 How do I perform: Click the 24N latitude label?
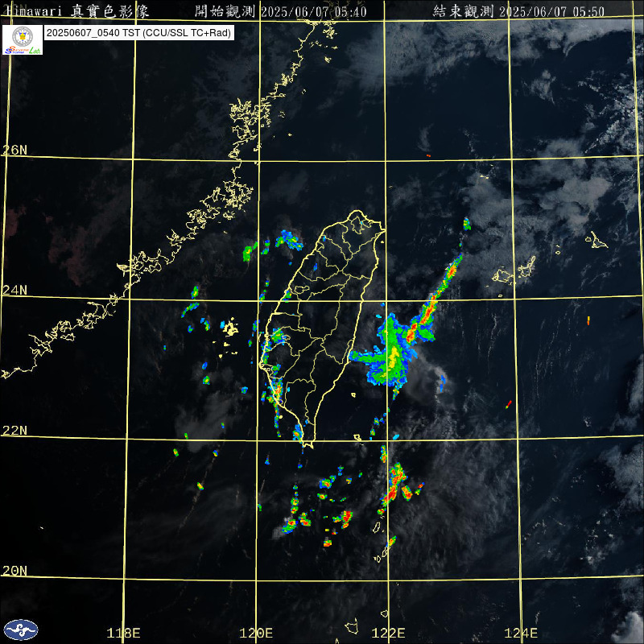(14, 291)
